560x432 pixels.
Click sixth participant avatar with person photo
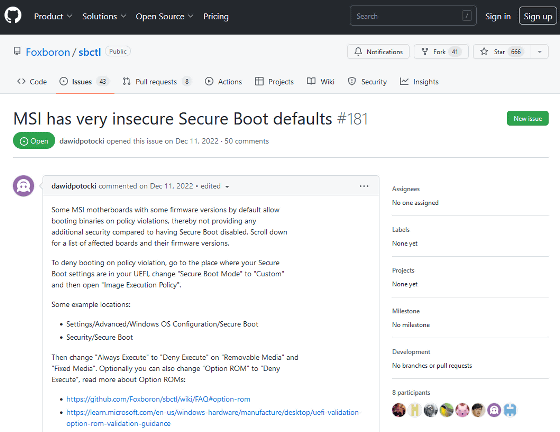point(478,410)
